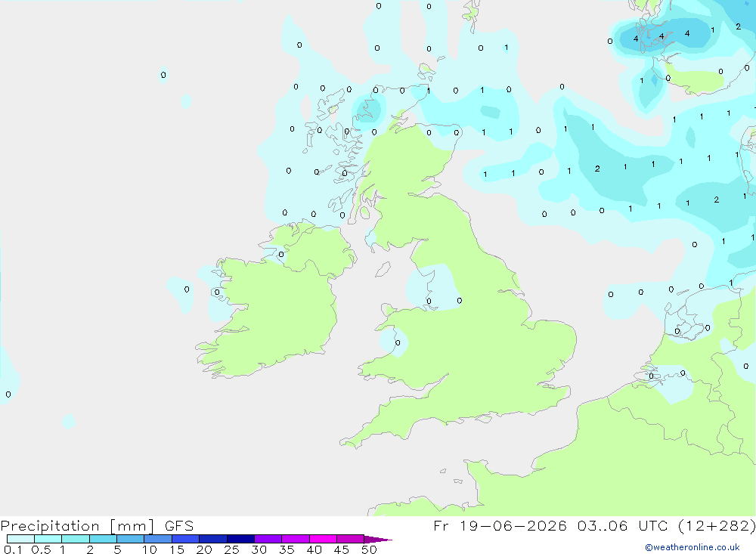Click the 0 value at the map's far-left edge

pos(8,395)
